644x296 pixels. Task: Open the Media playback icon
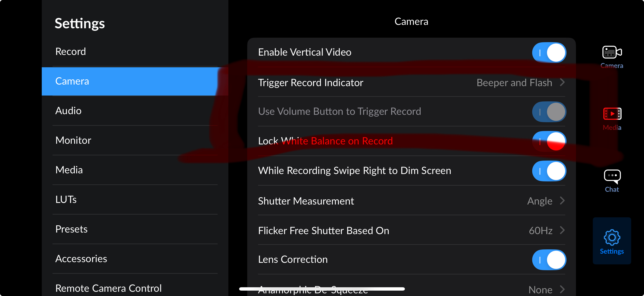pyautogui.click(x=612, y=114)
